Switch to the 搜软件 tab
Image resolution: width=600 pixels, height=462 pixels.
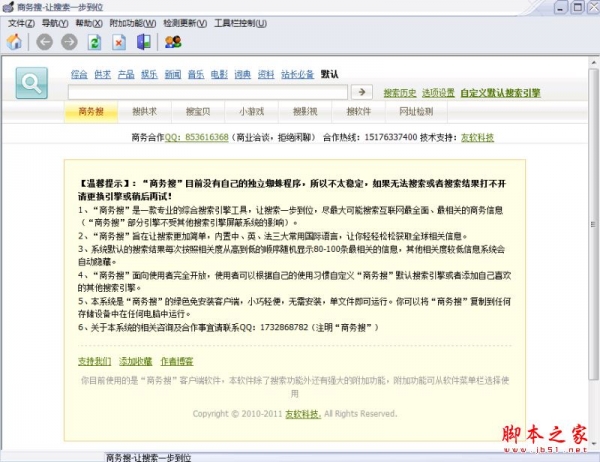359,112
